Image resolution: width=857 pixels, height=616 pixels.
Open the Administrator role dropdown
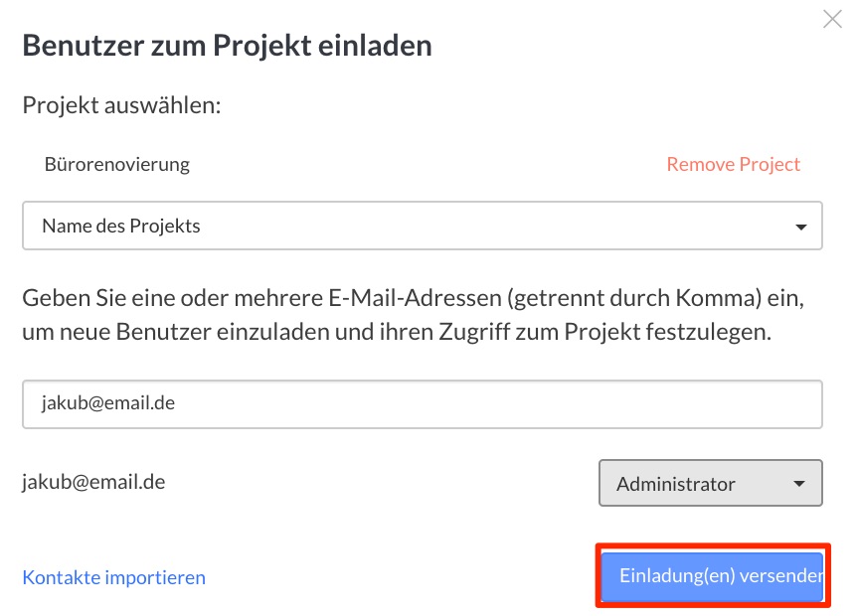[711, 483]
